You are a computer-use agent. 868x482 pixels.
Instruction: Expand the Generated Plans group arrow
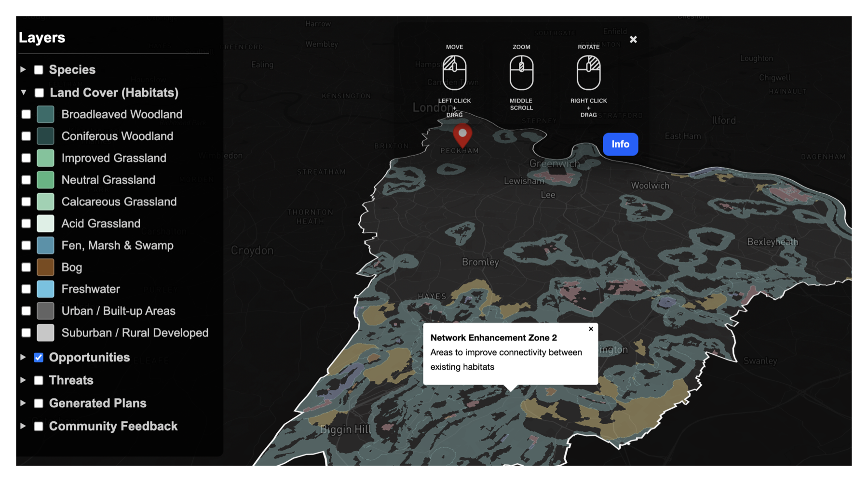(23, 403)
